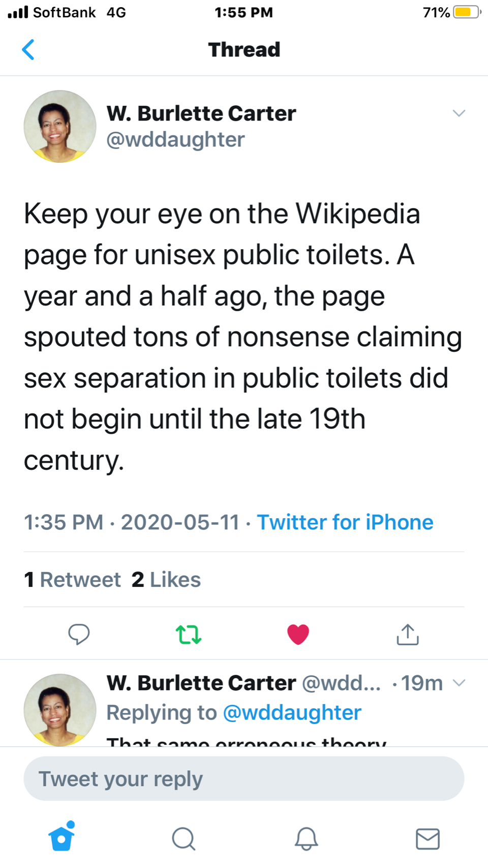Undo the retweet with green arrows icon
Viewport: 488px width, 868px height.
pos(189,635)
